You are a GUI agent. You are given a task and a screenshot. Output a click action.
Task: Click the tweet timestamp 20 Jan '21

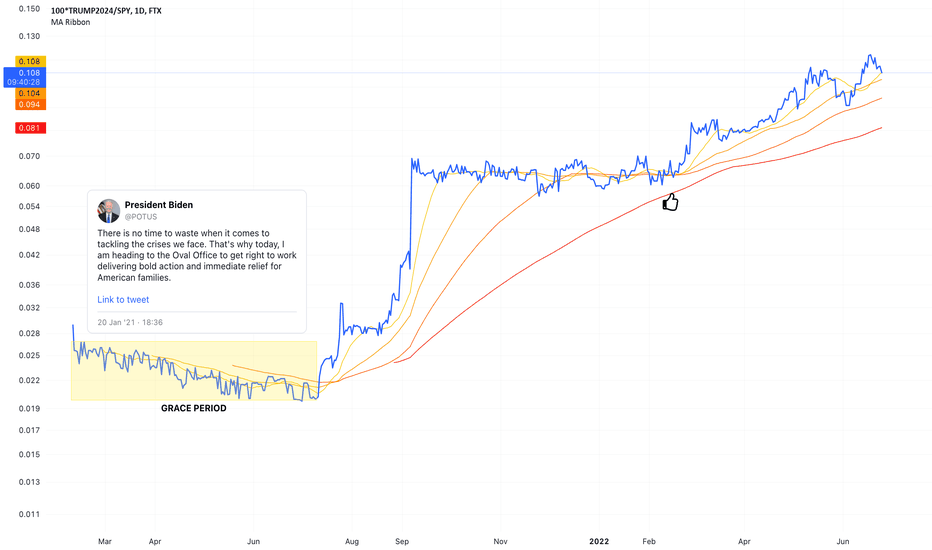coord(130,322)
